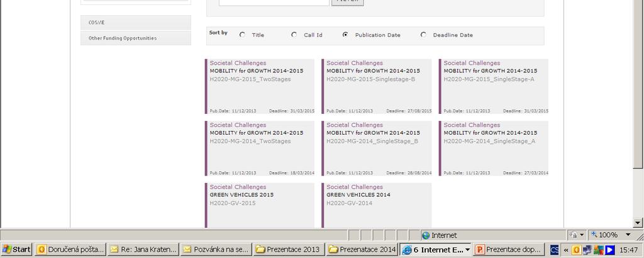
Task: Click Societal Challenges in the H2020-MG-2015_TwoStages card
Action: pyautogui.click(x=238, y=63)
